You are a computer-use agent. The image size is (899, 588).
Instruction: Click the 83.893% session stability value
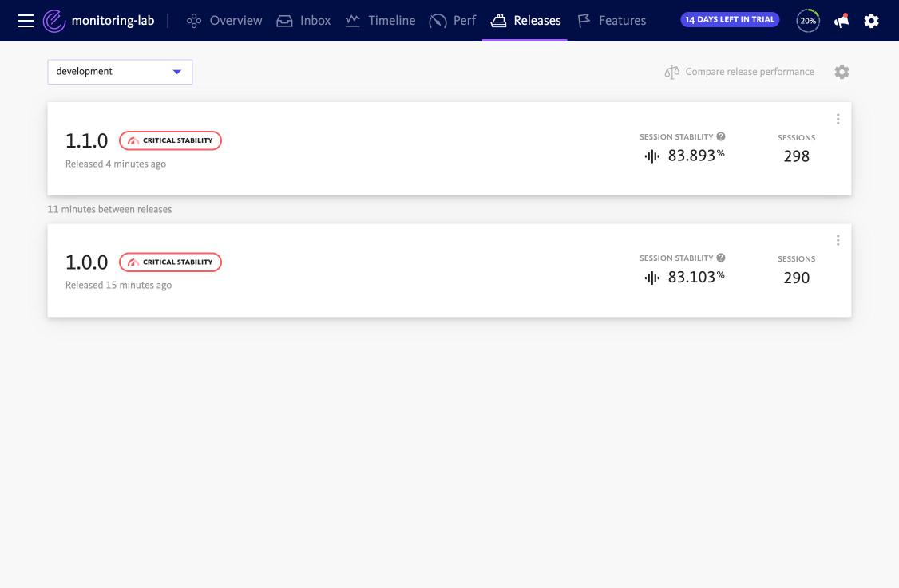coord(696,156)
